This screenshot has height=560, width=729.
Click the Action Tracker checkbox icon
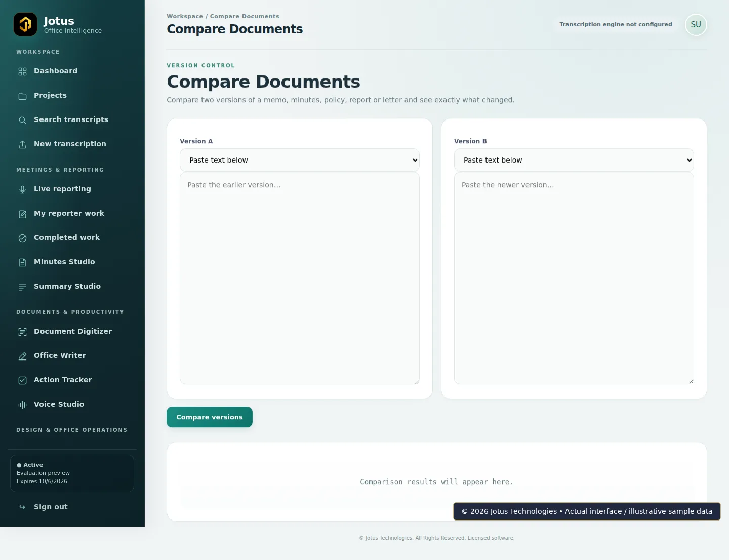[x=22, y=380]
